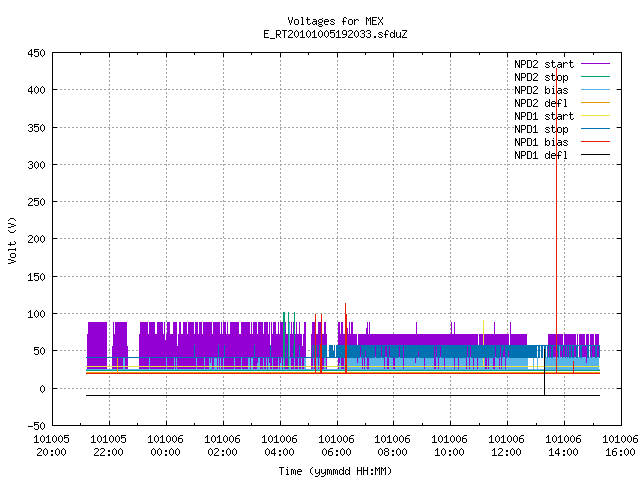Click the 350 y-axis tick label
Viewport: 640px width, 480px height.
36,128
